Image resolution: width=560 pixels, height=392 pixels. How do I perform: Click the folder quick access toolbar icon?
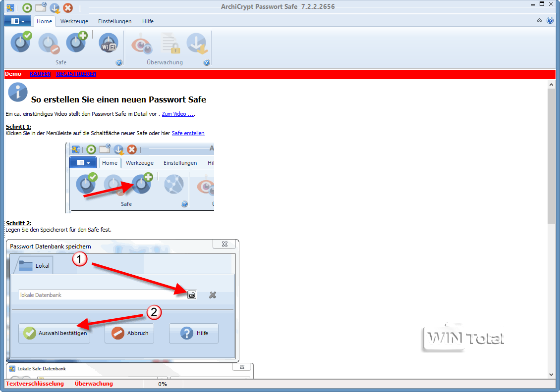41,7
